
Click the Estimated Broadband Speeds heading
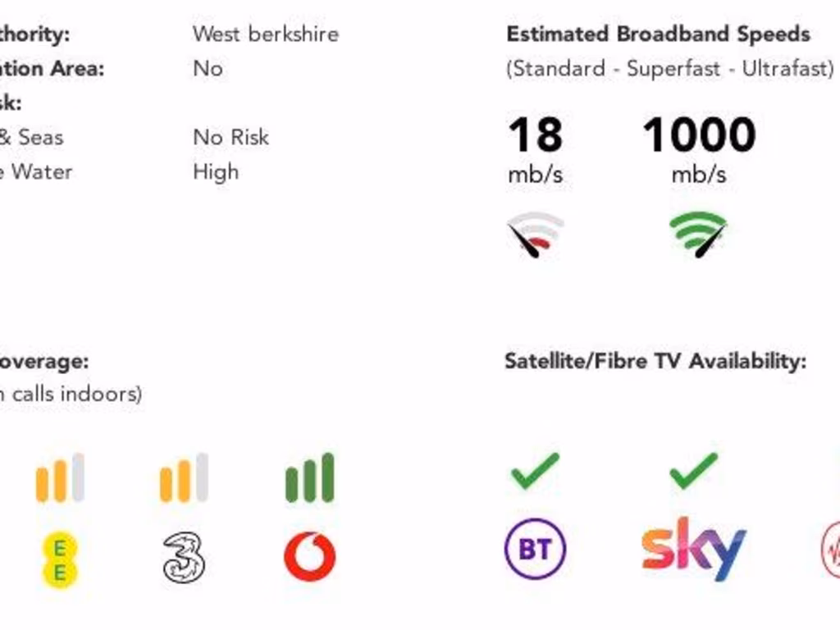pyautogui.click(x=658, y=34)
